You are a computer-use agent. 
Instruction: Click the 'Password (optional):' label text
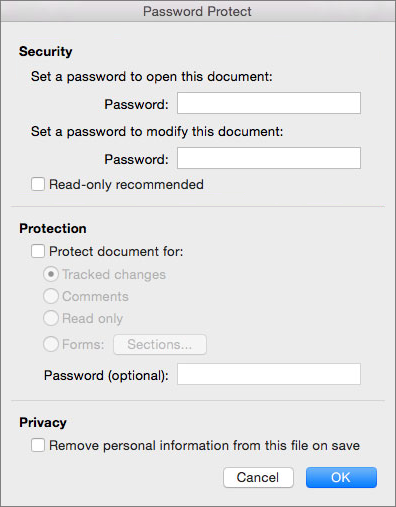[106, 376]
